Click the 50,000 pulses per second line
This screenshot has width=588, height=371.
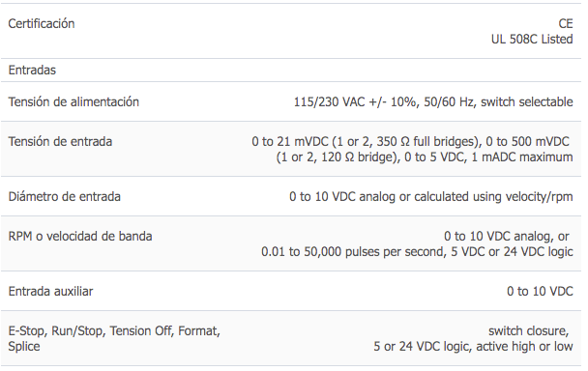[x=417, y=252]
